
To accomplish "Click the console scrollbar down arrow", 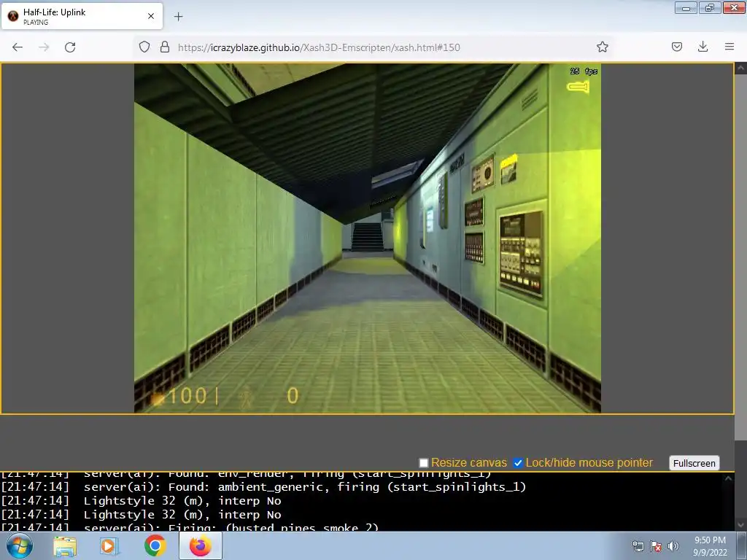I will (740, 525).
